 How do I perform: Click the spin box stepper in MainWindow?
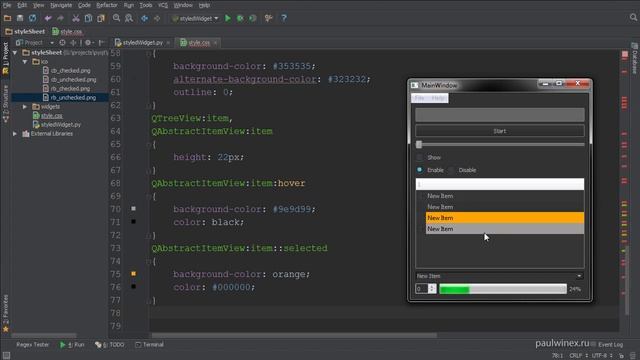pyautogui.click(x=431, y=289)
